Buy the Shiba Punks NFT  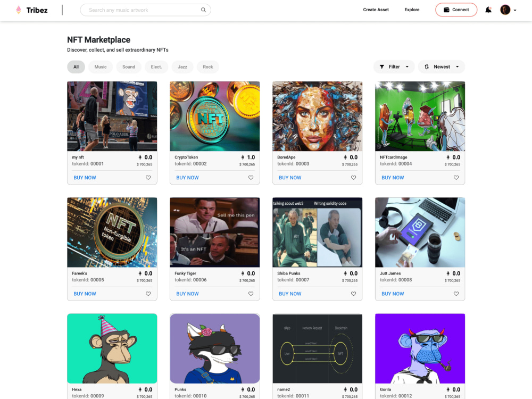pos(290,294)
